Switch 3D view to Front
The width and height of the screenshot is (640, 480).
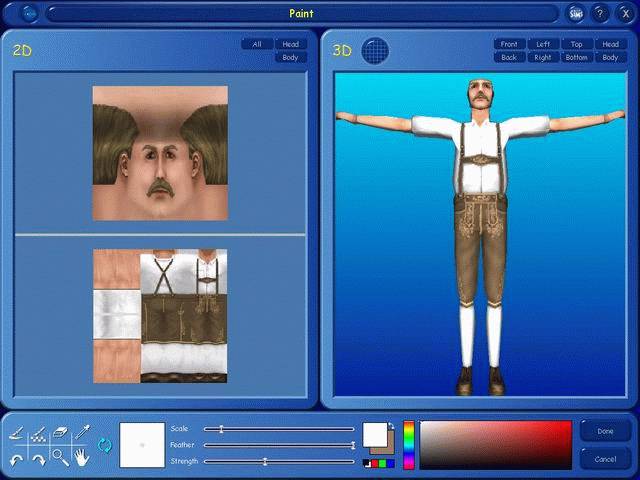(x=509, y=44)
